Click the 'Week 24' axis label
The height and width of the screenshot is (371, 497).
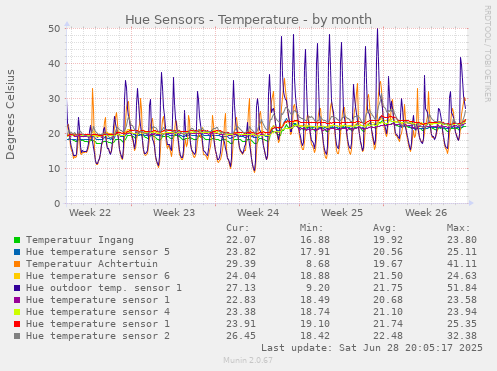pos(258,213)
